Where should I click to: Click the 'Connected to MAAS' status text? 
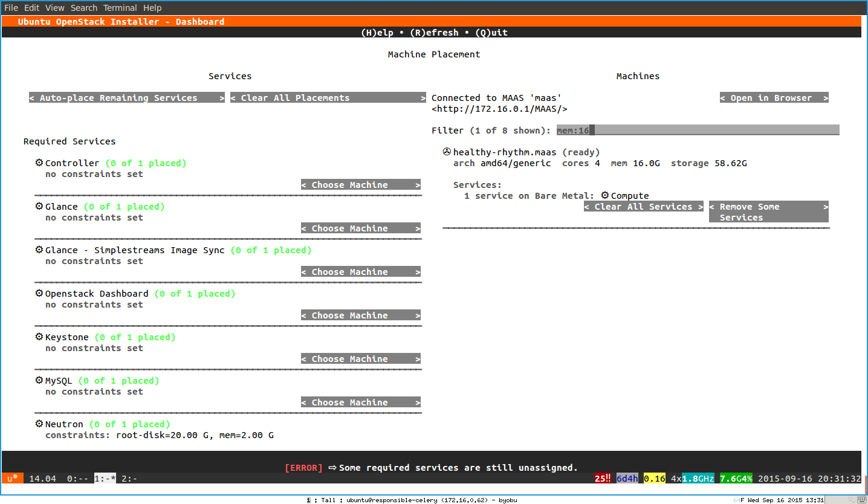tap(497, 98)
